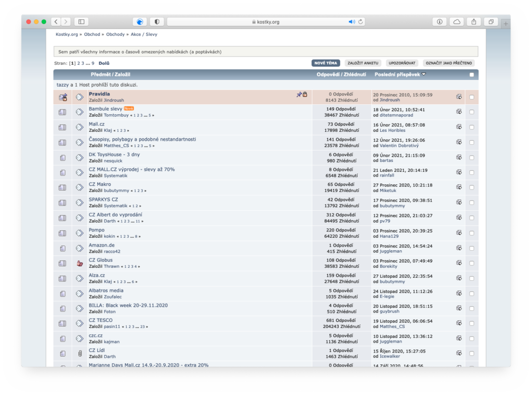This screenshot has width=532, height=395.
Task: Navigate to Obchody in the breadcrumb
Action: [x=115, y=34]
